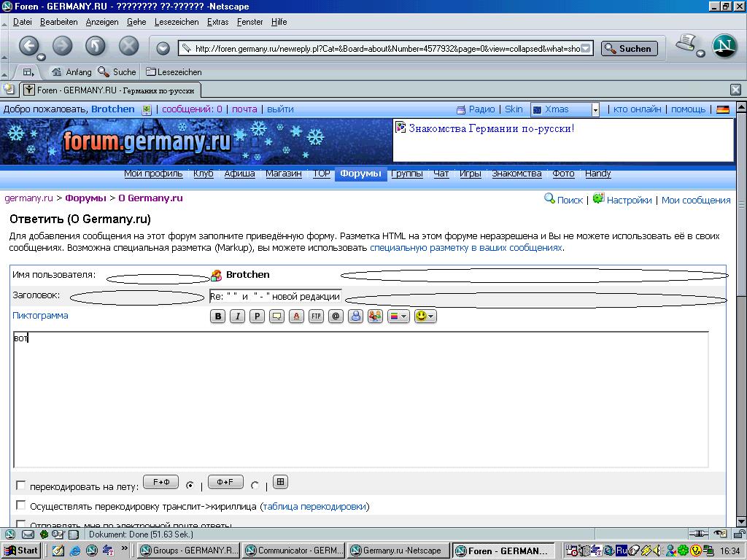Open Mail from the status bar envelope icon

point(28,534)
